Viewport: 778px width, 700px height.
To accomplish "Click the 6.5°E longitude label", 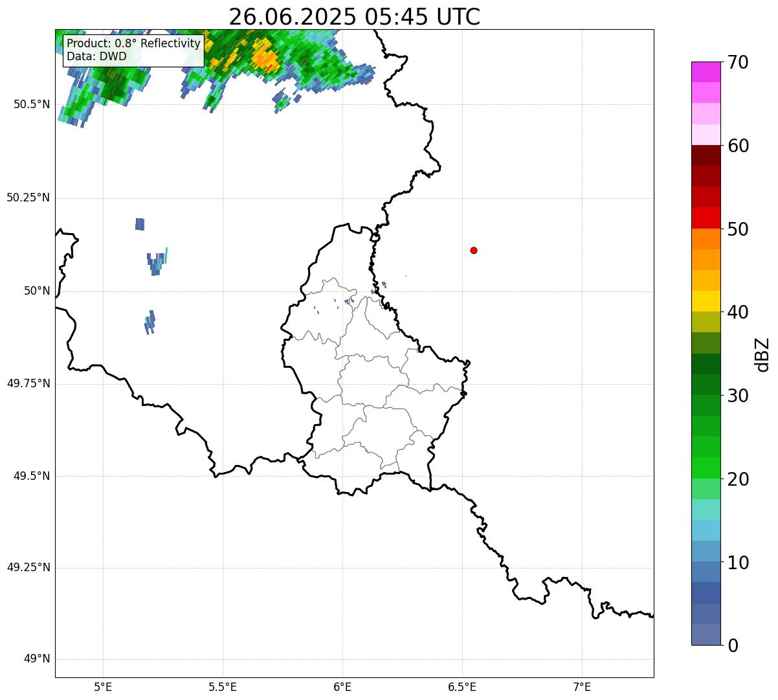I will [x=462, y=687].
